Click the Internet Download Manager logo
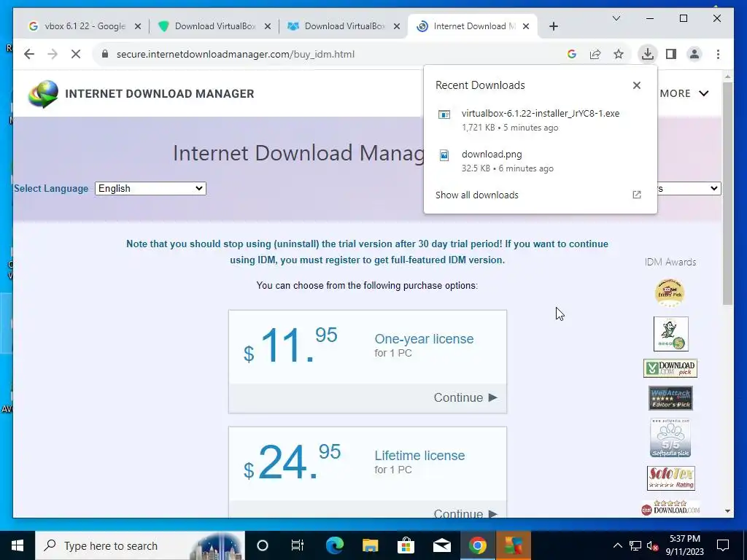The height and width of the screenshot is (560, 747). pyautogui.click(x=43, y=94)
